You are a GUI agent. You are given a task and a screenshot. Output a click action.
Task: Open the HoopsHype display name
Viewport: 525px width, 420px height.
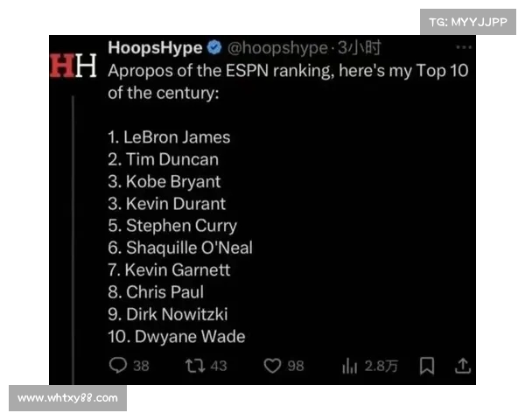pos(156,47)
